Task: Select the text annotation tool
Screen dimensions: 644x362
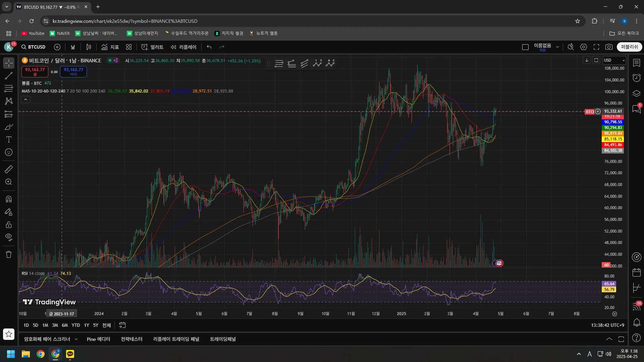Action: click(x=9, y=139)
